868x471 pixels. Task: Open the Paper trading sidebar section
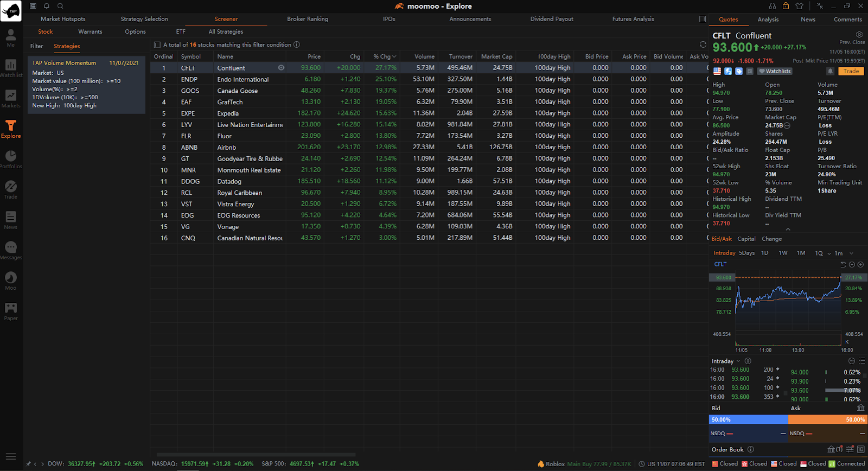tap(11, 311)
